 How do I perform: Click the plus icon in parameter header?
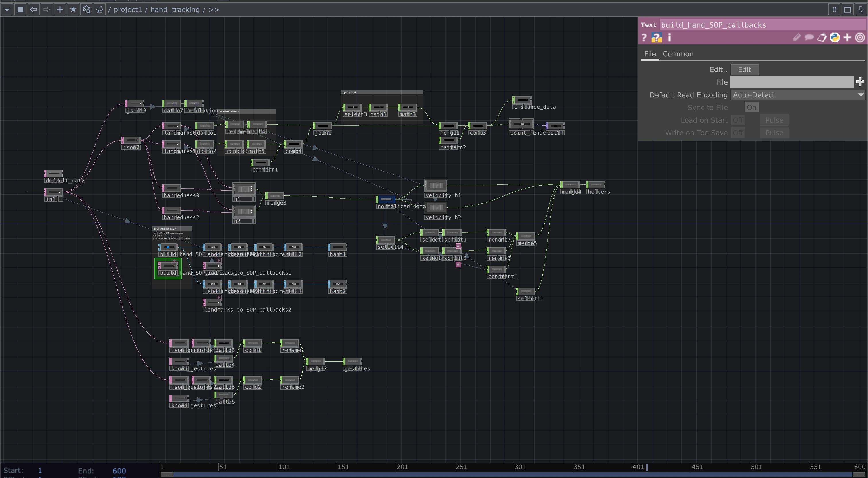click(x=847, y=37)
